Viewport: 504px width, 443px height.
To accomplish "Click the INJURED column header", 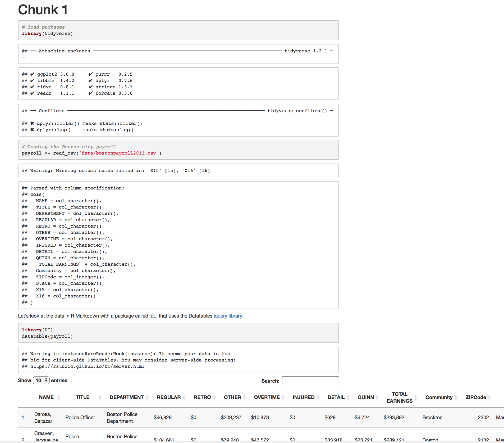I will 303,397.
